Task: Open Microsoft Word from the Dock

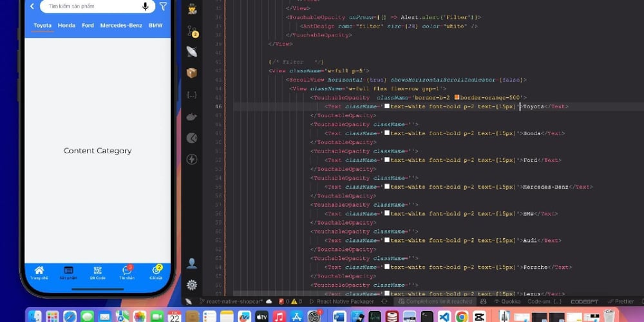Action: pos(340,317)
